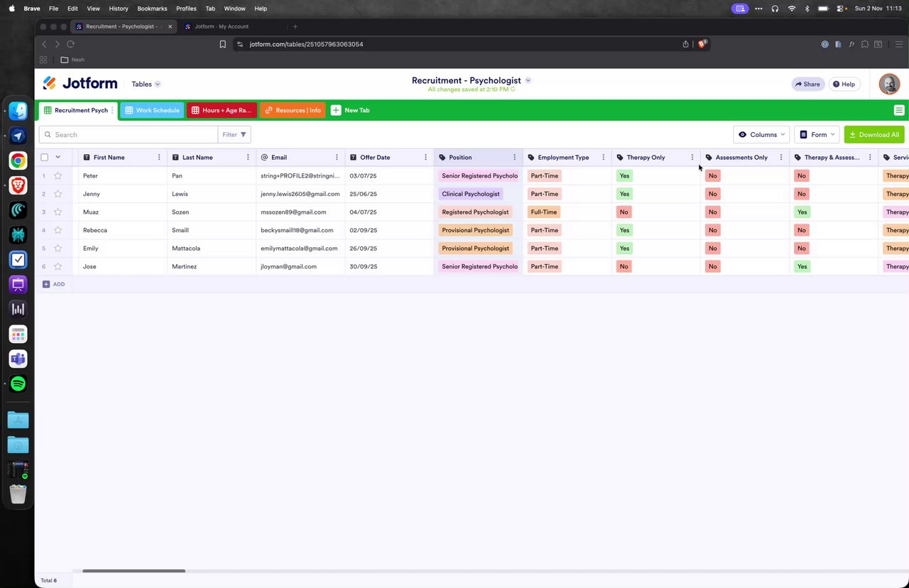Open the Position column options menu
Image resolution: width=909 pixels, height=588 pixels.
[x=514, y=158]
